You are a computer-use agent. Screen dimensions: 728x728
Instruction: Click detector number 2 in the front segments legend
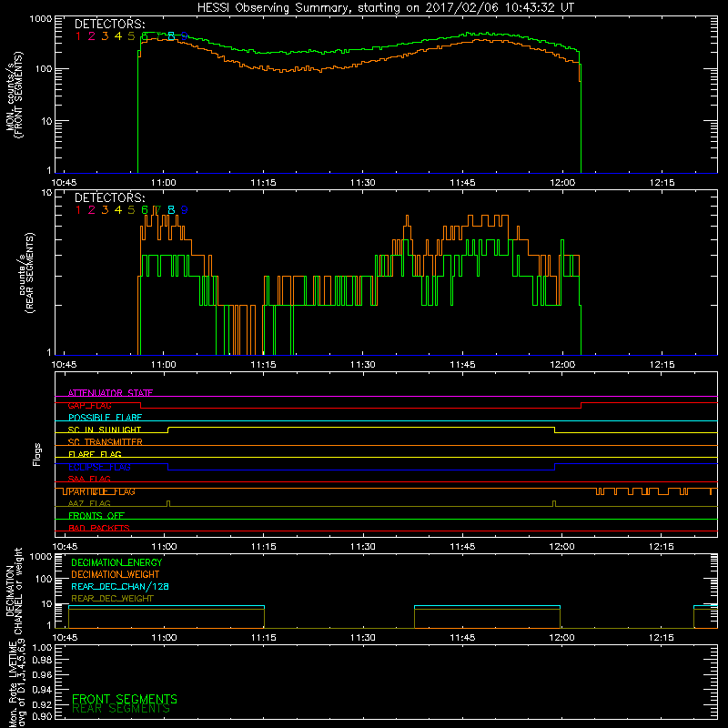(92, 36)
